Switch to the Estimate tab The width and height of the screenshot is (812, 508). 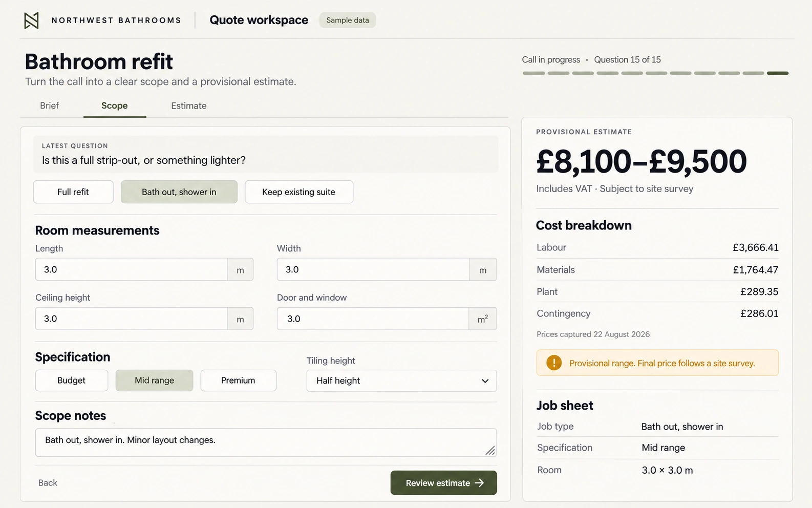(x=189, y=105)
